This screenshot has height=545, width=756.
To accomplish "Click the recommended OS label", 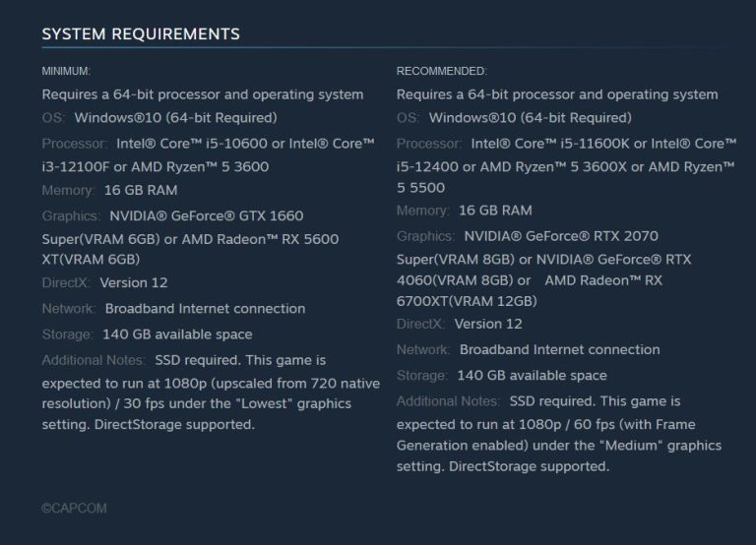I will pyautogui.click(x=408, y=118).
